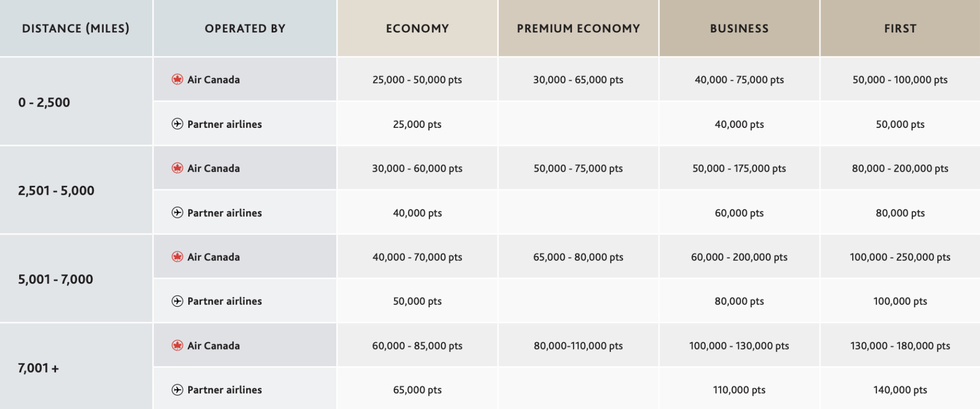The width and height of the screenshot is (980, 409).
Task: Click Partner airlines plane icon in 7,001 + row
Action: pyautogui.click(x=177, y=390)
